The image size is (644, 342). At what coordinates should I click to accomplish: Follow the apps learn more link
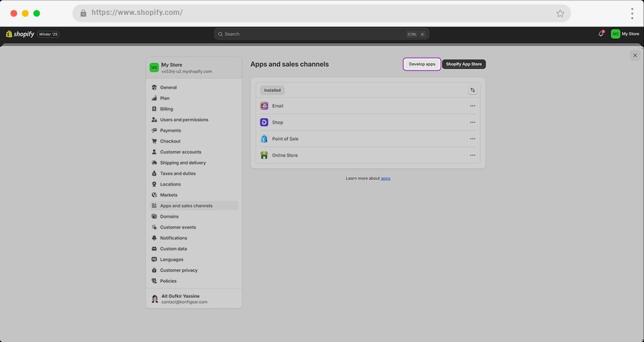click(x=385, y=178)
